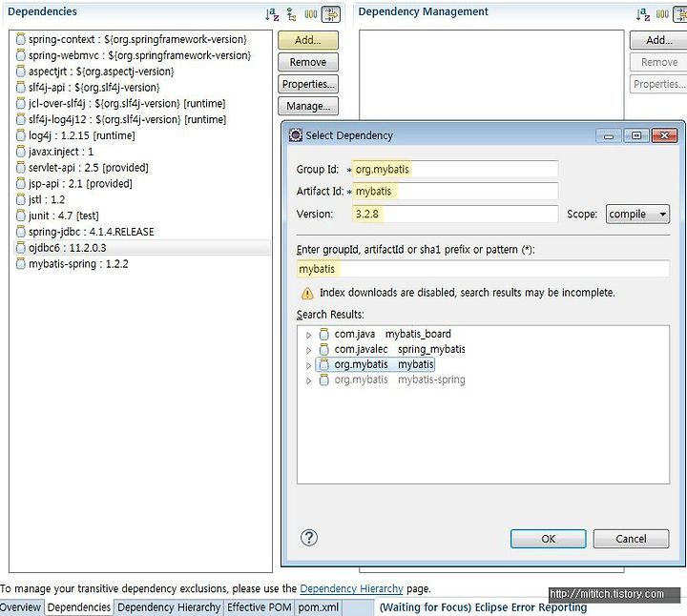687x616 pixels.
Task: Click jar icon next to junit
Action: [20, 216]
